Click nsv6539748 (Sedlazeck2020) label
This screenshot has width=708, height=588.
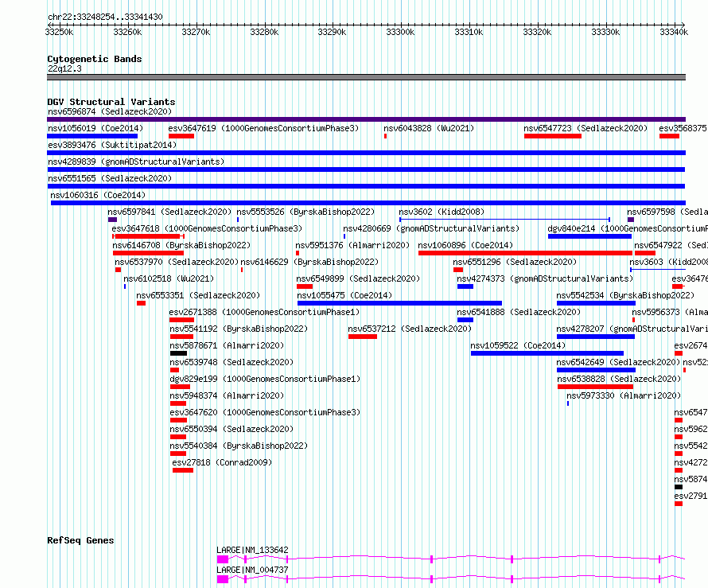(x=231, y=362)
